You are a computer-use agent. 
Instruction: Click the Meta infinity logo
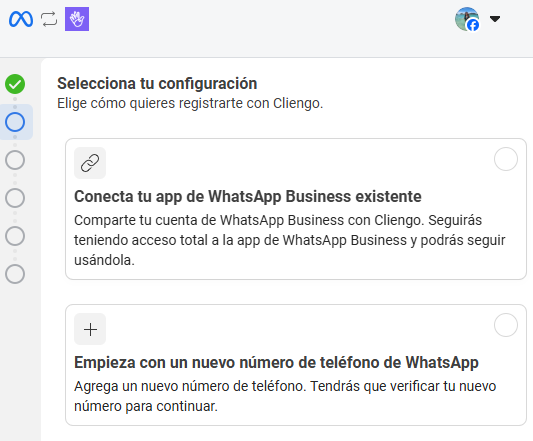(21, 19)
